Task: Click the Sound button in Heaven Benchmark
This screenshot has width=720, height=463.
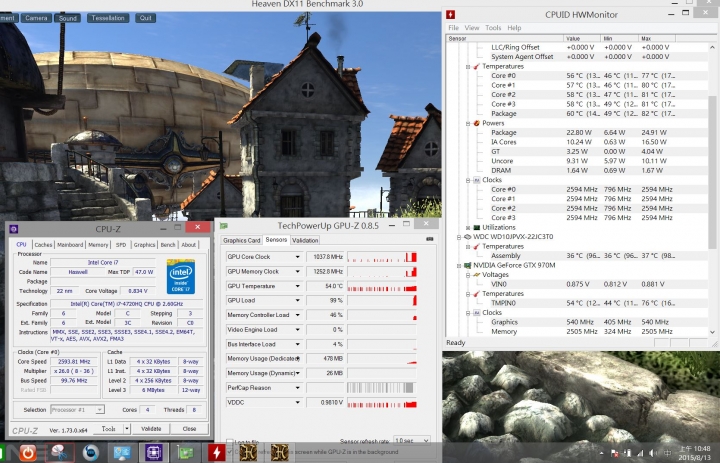Action: point(68,18)
